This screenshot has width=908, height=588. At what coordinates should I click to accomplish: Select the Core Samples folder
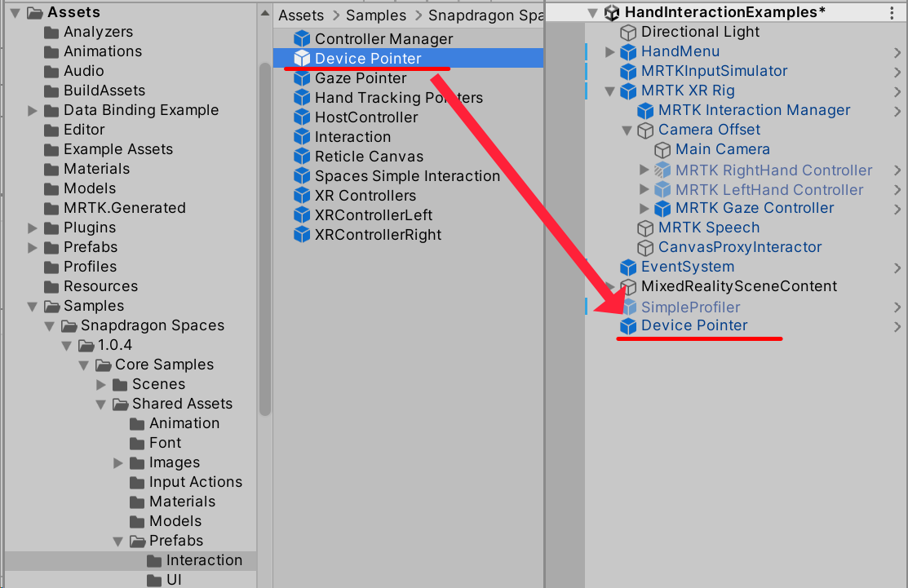164,365
